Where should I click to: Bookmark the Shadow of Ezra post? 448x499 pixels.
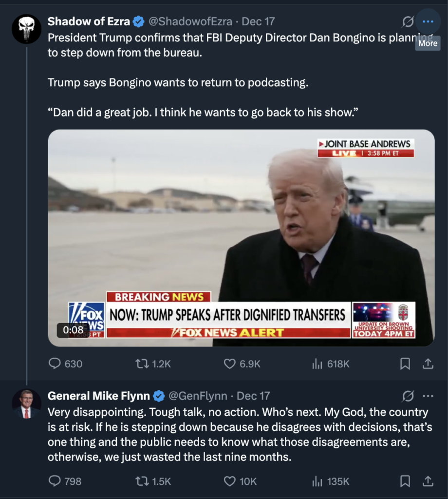[x=405, y=364]
